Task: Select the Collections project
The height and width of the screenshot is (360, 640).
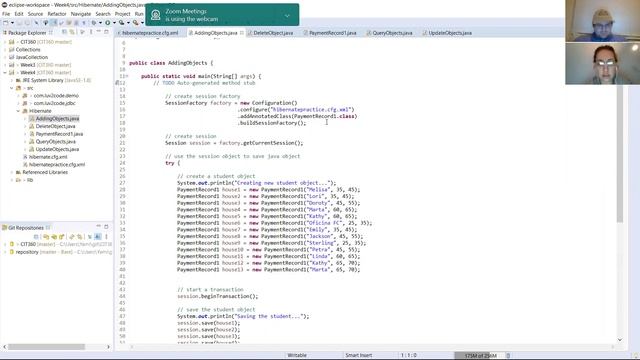Action: (28, 49)
